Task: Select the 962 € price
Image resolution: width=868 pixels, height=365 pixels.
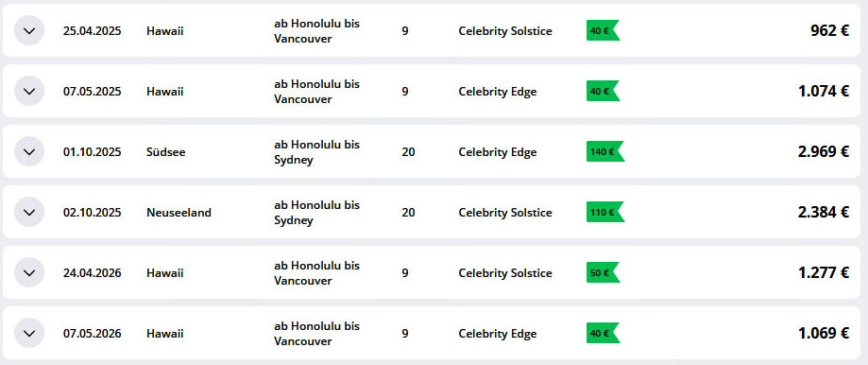Action: click(829, 30)
